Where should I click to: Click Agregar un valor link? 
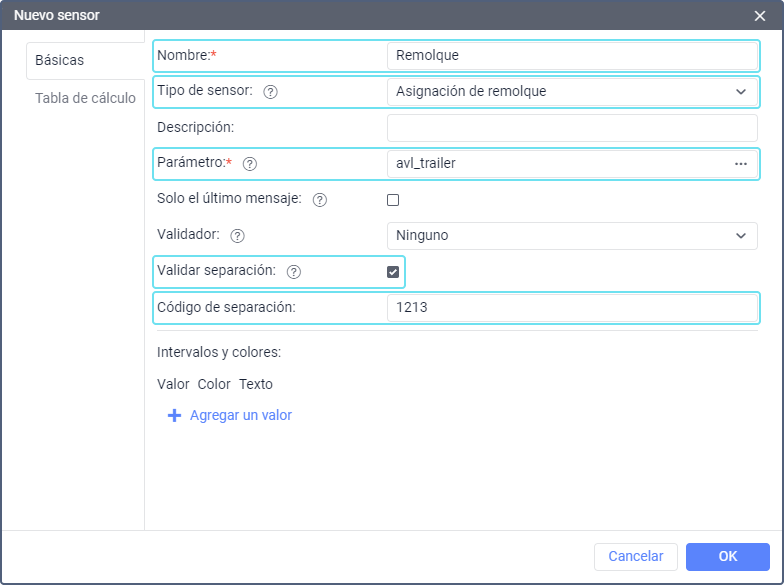coord(241,415)
